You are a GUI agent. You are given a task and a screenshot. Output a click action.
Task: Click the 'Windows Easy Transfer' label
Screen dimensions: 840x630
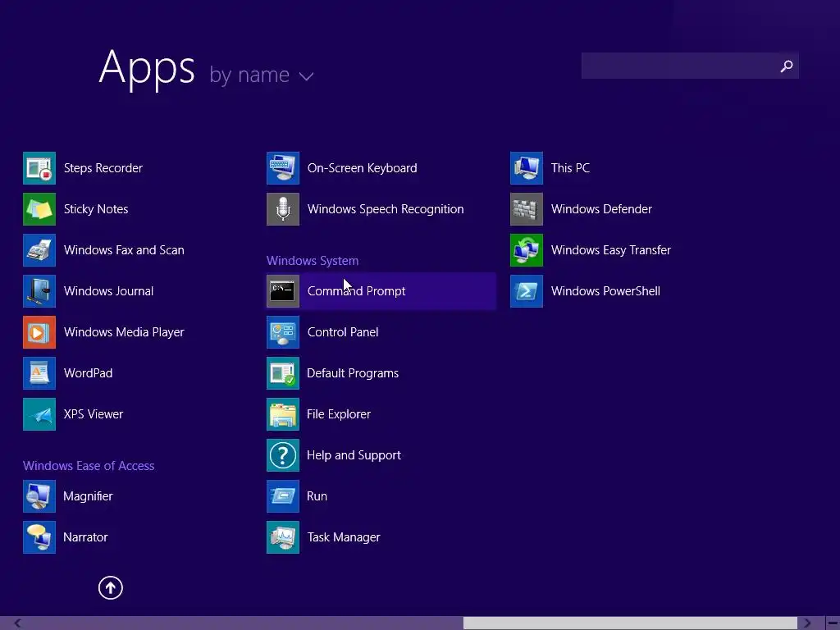(610, 250)
